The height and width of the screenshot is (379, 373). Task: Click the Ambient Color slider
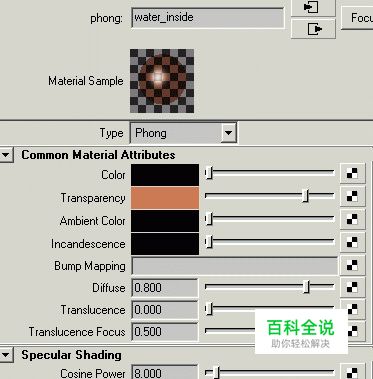pos(270,219)
